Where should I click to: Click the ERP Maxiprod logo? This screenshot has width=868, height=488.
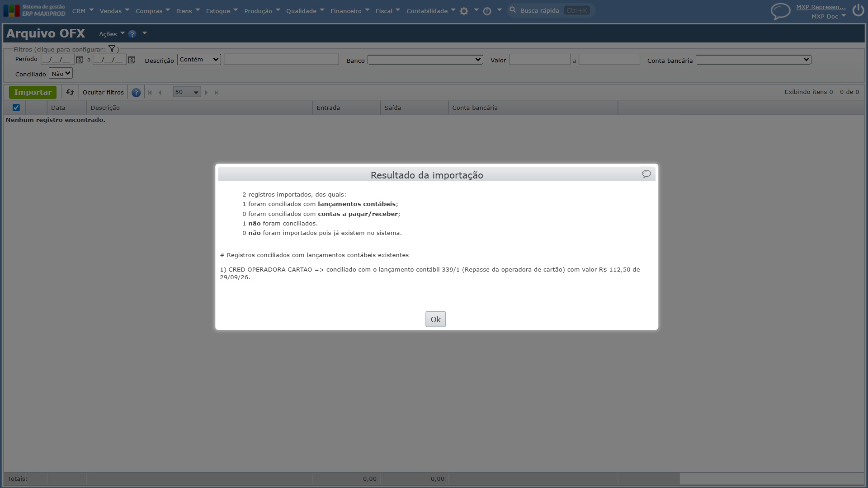(34, 10)
